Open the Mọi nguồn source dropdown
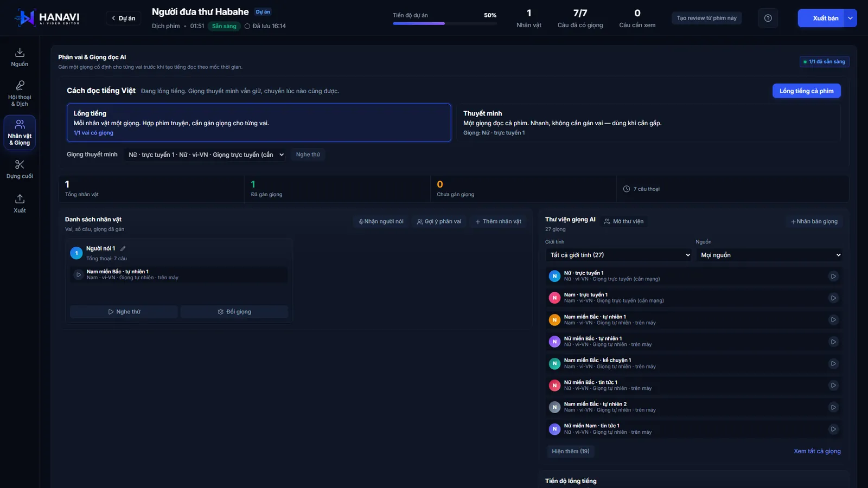The width and height of the screenshot is (868, 488). pyautogui.click(x=769, y=255)
